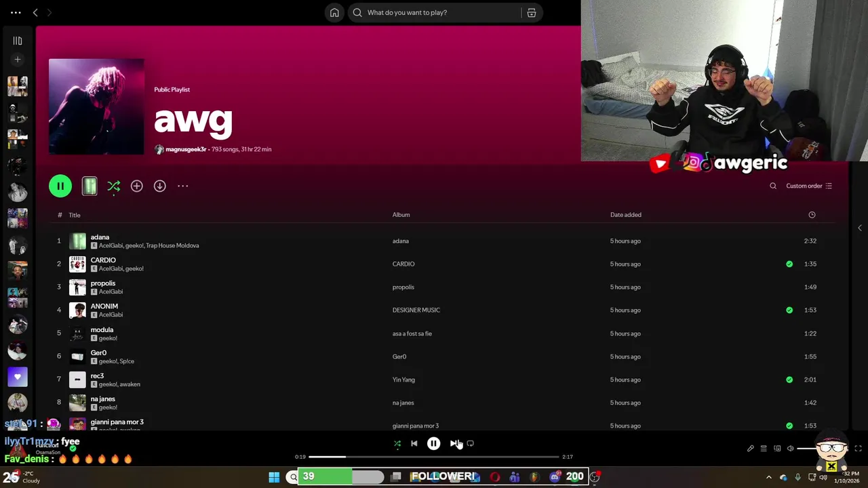Expand the right side panel chevron
Image resolution: width=868 pixels, height=488 pixels.
(x=860, y=228)
